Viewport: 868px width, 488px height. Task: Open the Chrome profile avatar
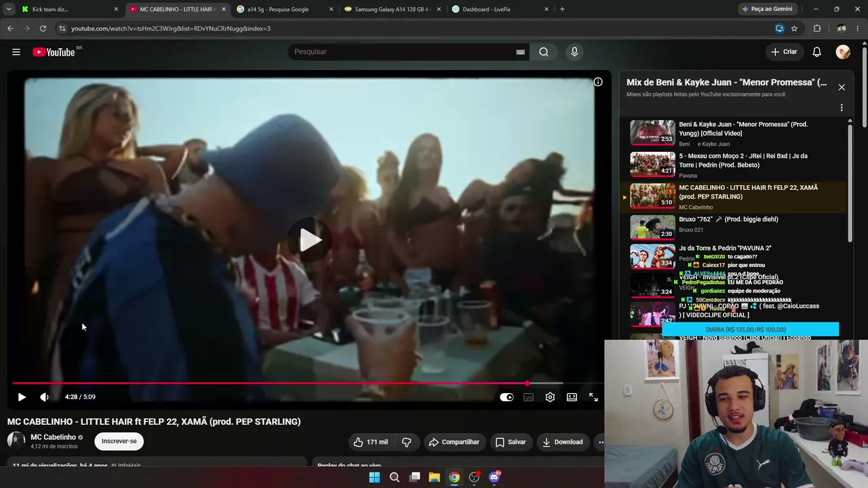coord(842,28)
